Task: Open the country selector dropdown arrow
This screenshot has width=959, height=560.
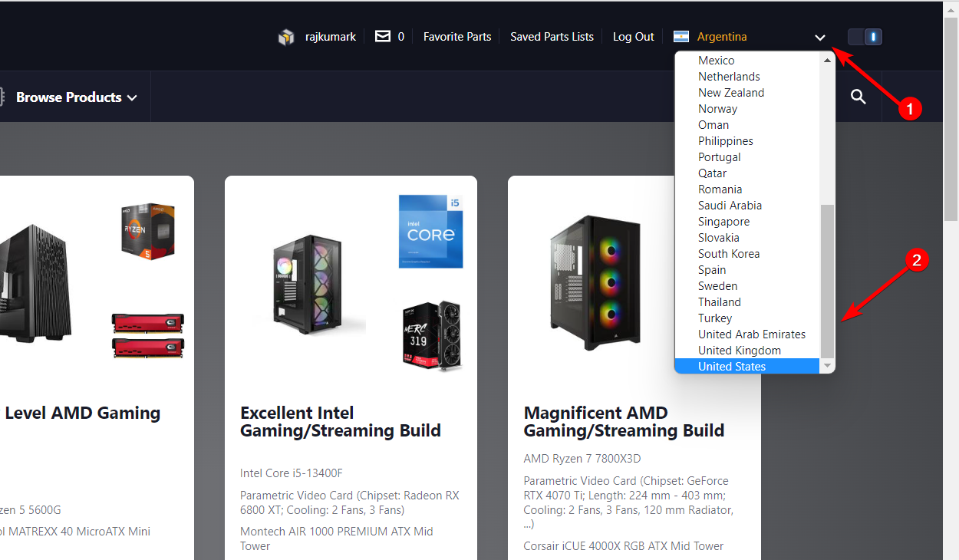Action: (x=820, y=37)
